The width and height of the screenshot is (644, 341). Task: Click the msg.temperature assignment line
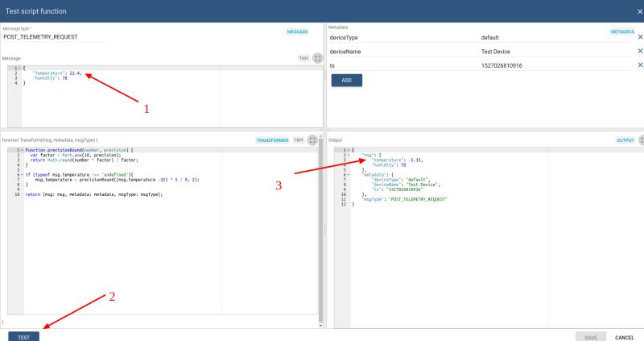pyautogui.click(x=117, y=180)
